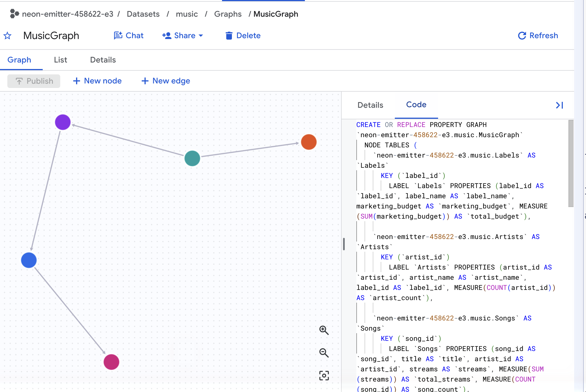Image resolution: width=586 pixels, height=392 pixels.
Task: Open the Datasets breadcrumb link
Action: click(x=143, y=14)
